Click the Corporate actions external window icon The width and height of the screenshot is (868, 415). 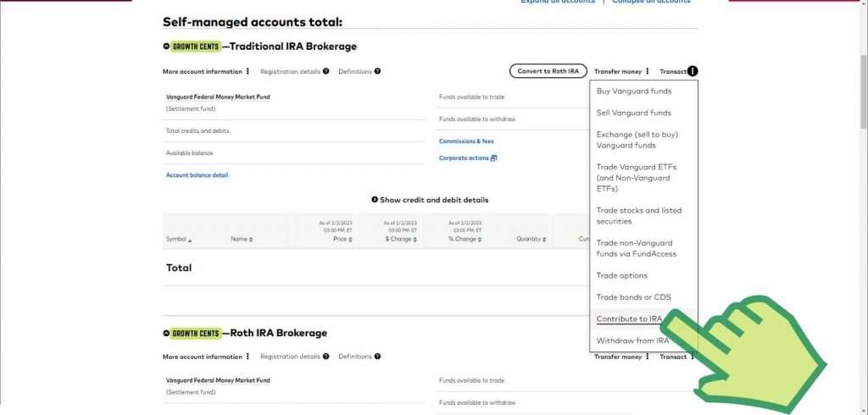[494, 158]
